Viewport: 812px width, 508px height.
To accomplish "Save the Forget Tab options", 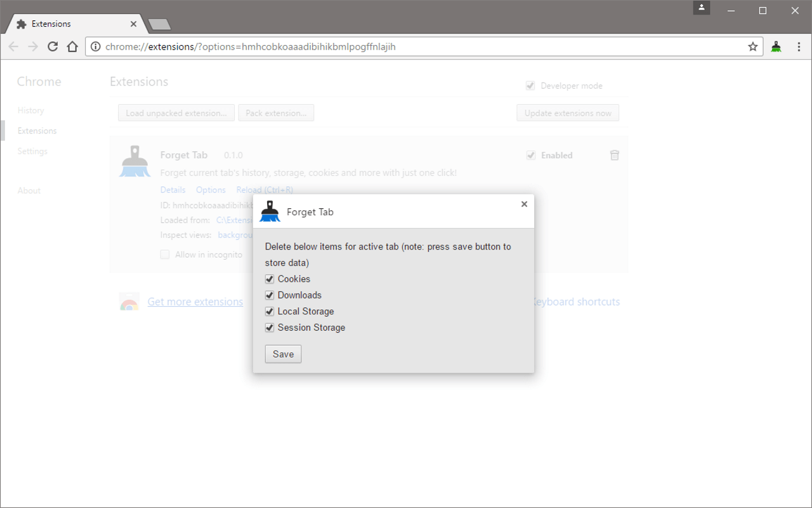I will [x=283, y=354].
